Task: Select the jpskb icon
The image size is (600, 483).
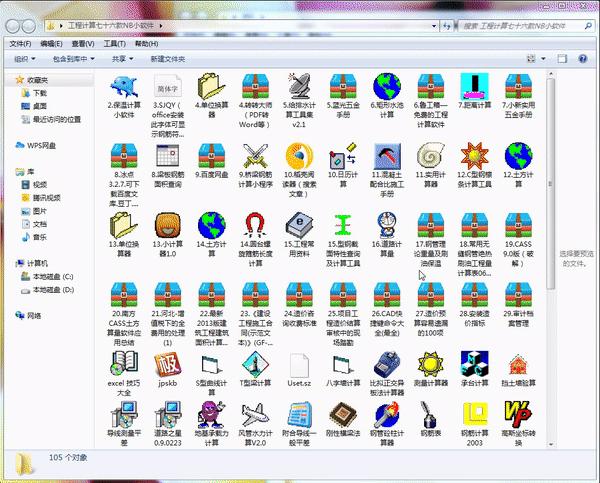Action: [x=168, y=364]
